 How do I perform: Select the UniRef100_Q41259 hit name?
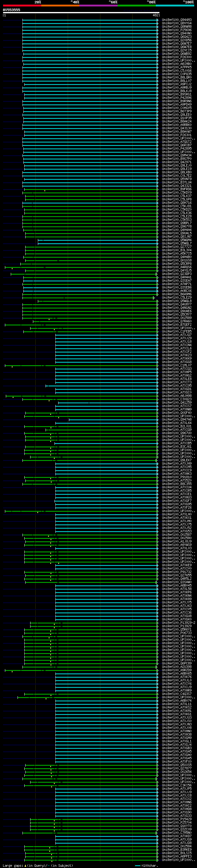pyautogui.click(x=177, y=402)
